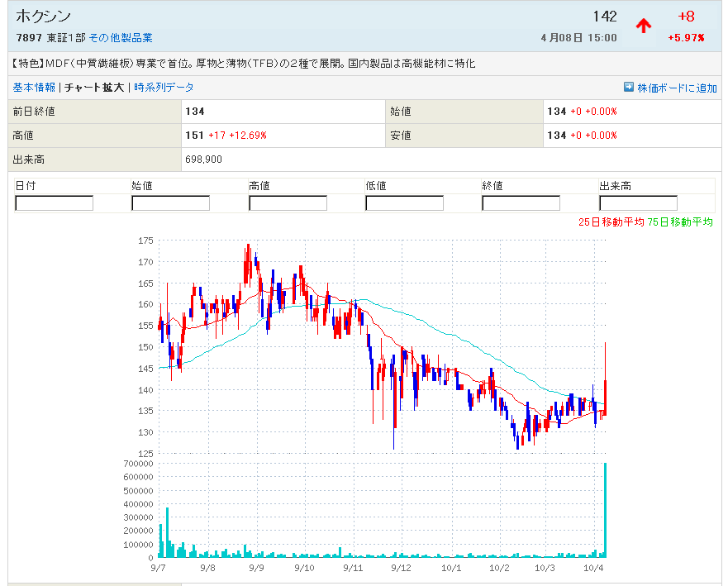Focus the 出来高 input field above chart
This screenshot has height=586, width=728.
[x=638, y=202]
